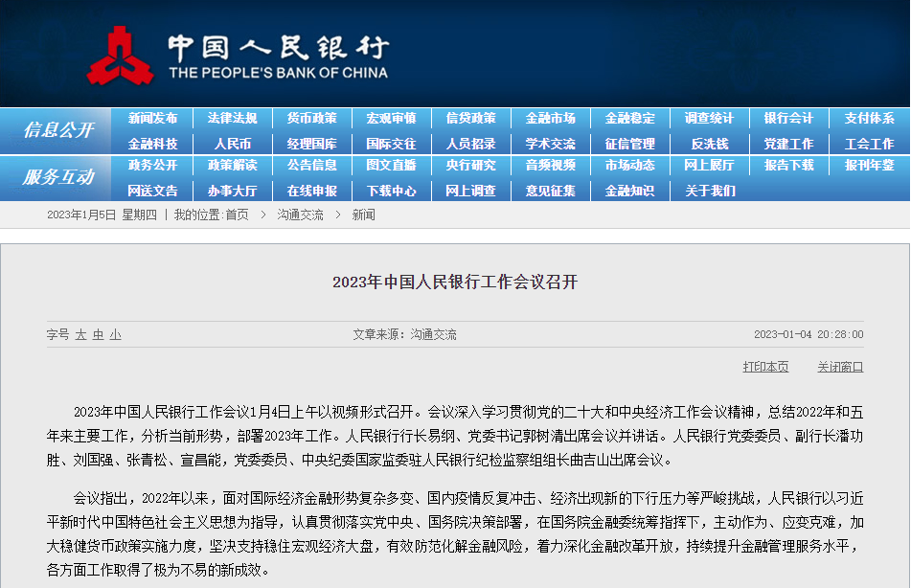Click 打印本页 to print page
The width and height of the screenshot is (911, 588).
click(x=765, y=367)
